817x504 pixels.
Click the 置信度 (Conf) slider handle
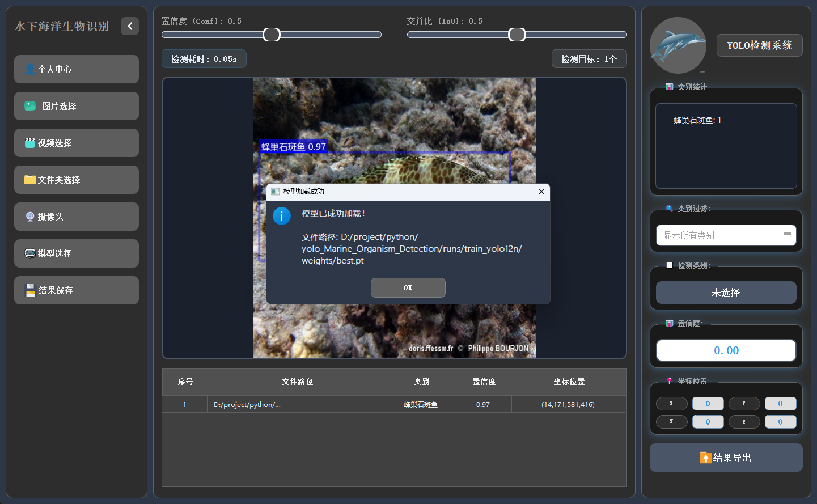coord(272,35)
